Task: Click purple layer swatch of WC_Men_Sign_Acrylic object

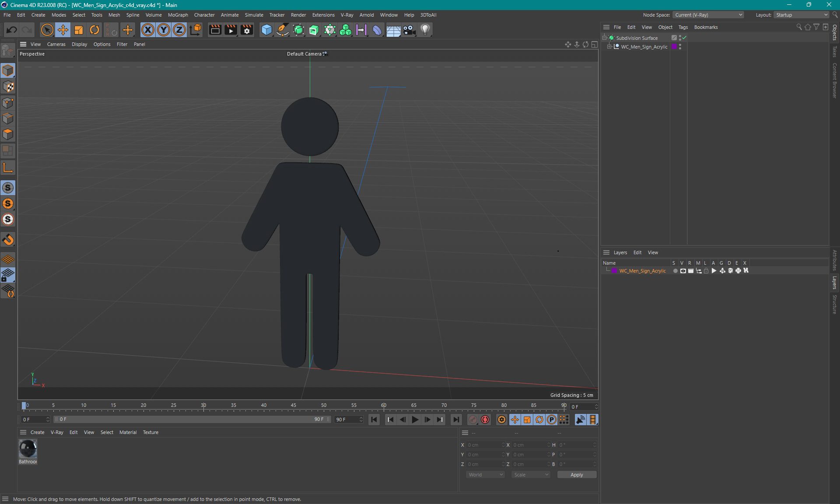Action: [x=674, y=47]
